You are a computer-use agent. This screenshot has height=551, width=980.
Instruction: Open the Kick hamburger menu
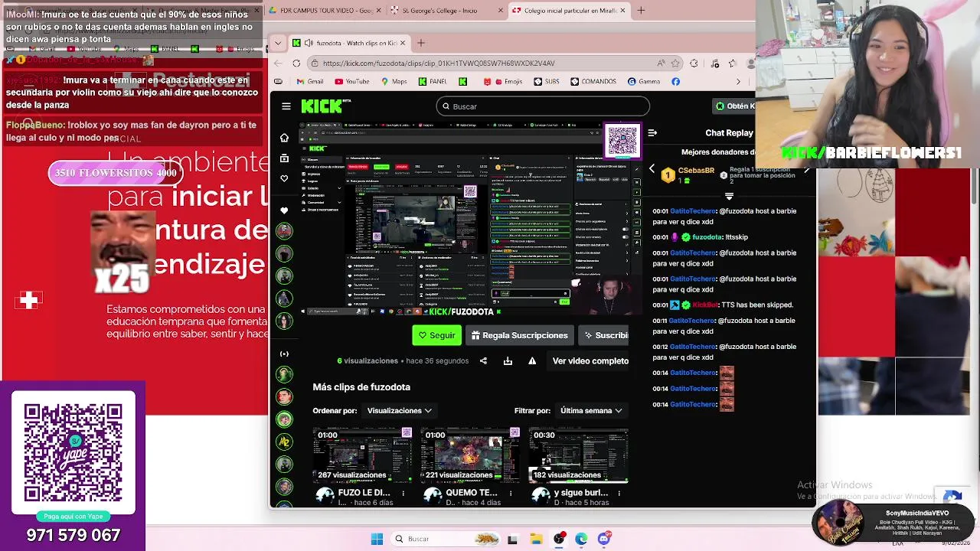[286, 106]
